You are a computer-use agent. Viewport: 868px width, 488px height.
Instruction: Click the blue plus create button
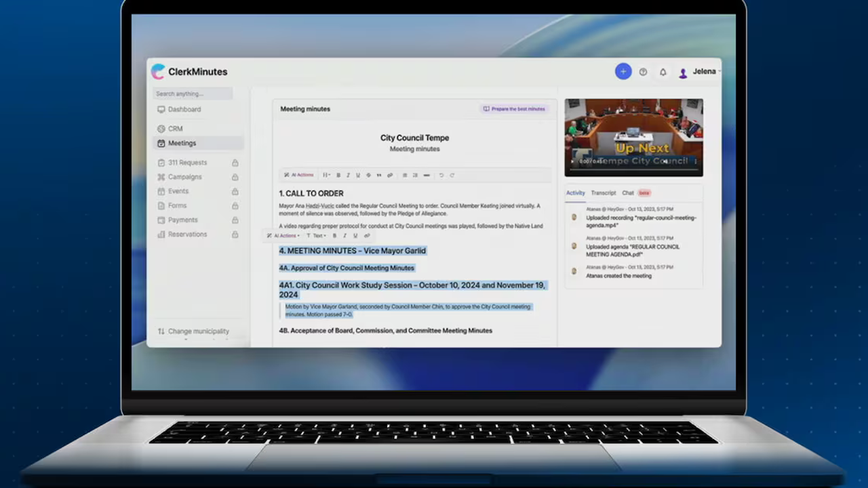point(623,72)
